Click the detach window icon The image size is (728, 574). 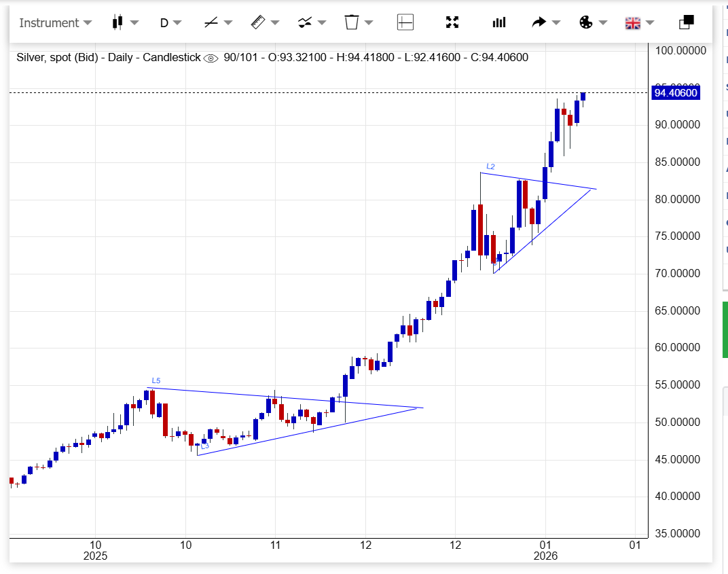[686, 22]
